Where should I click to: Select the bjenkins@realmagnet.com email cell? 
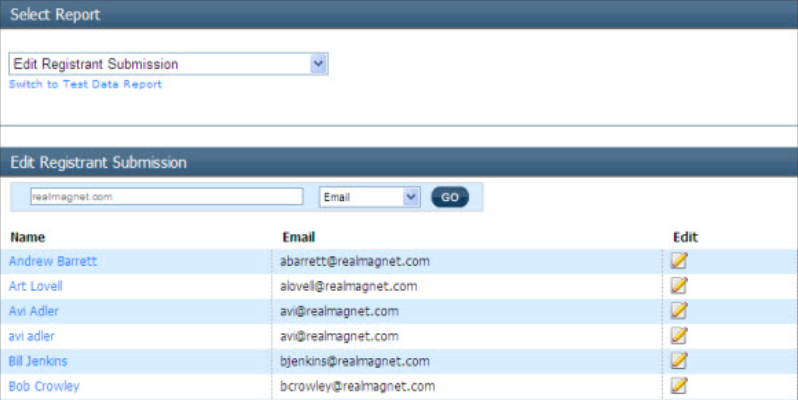pos(355,361)
